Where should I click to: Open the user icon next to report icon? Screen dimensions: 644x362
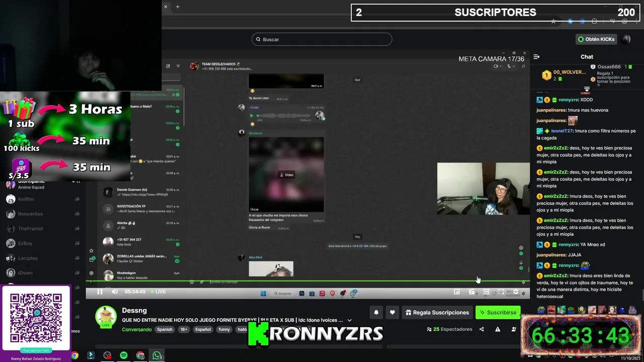514,329
